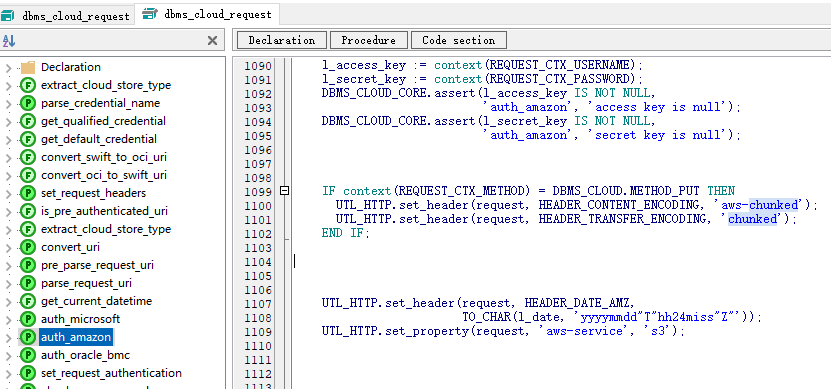Click the procedure icon of convert_uri
831x389 pixels.
point(28,247)
